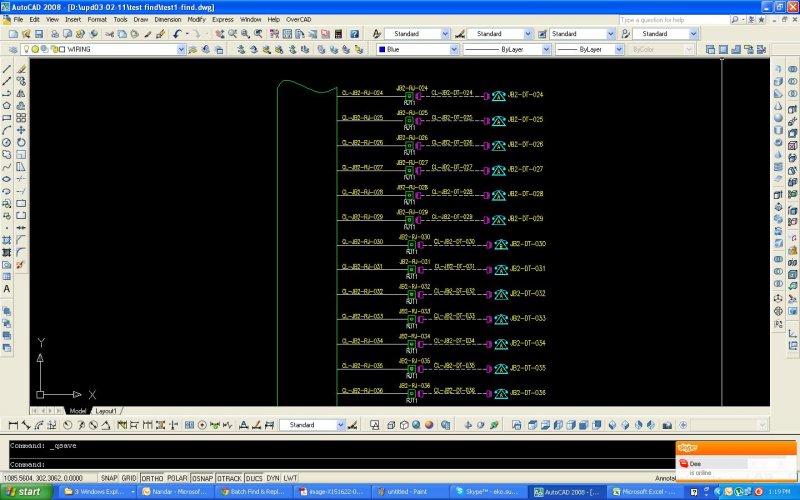
Task: Click the Blue color swatch square
Action: [382, 49]
